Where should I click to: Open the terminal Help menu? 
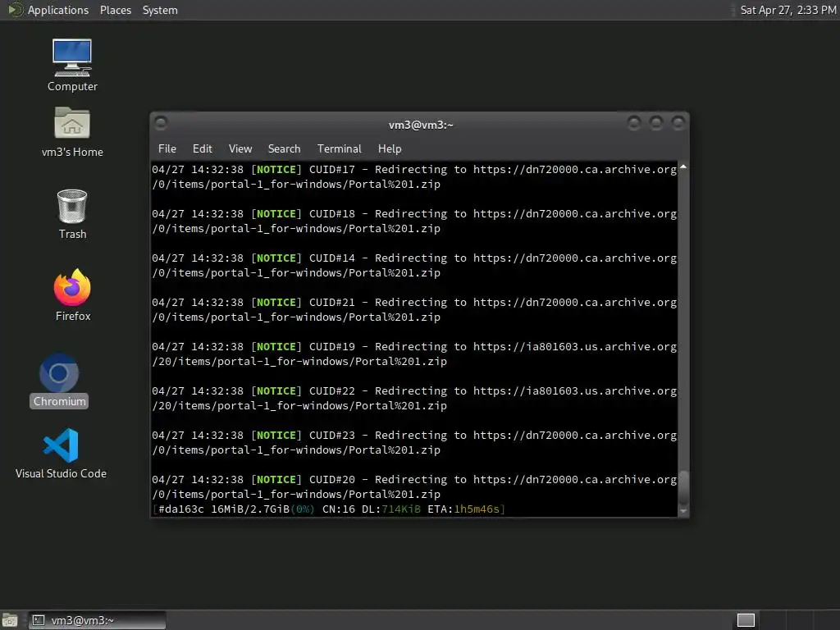(390, 148)
